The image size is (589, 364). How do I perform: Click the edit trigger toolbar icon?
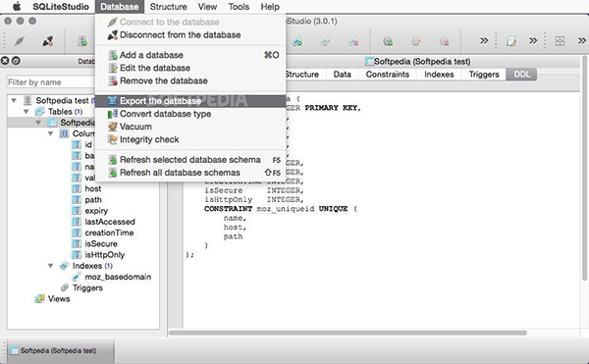(x=416, y=41)
